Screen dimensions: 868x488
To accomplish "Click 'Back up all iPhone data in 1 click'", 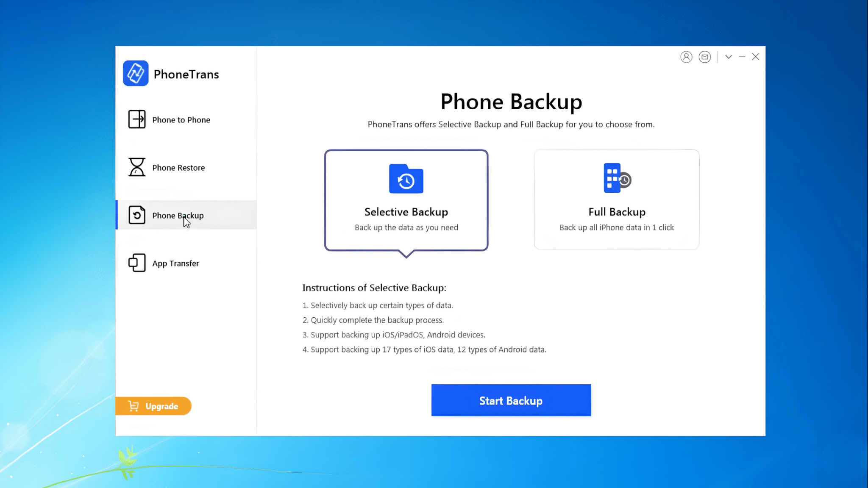I will [617, 227].
